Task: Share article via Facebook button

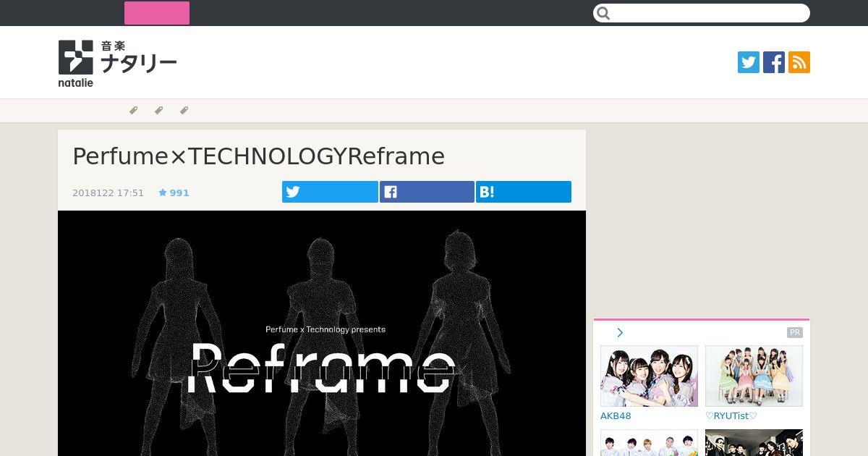Action: 427,192
